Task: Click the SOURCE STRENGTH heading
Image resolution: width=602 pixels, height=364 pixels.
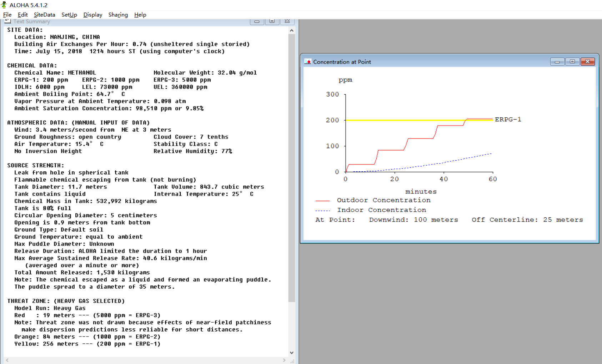Action: tap(36, 166)
